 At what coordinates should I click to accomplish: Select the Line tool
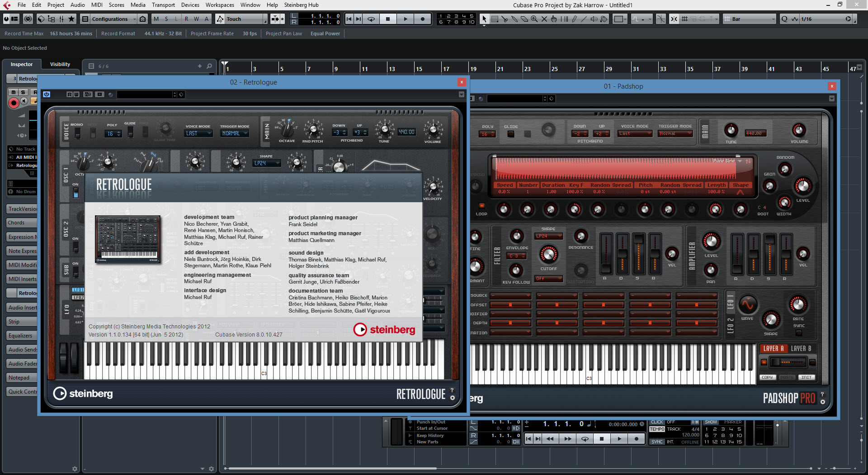click(584, 19)
